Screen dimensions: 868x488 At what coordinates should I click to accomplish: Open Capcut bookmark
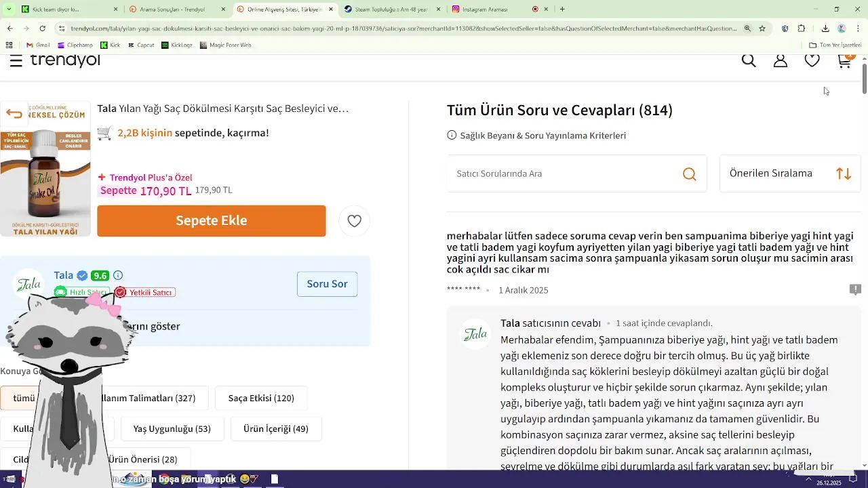(140, 45)
